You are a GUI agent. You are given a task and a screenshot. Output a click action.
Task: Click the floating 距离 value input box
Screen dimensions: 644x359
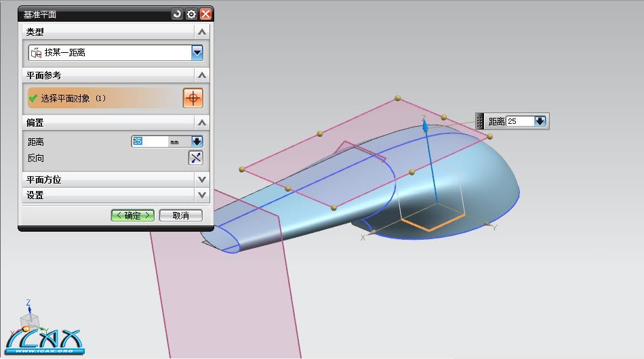click(x=519, y=121)
